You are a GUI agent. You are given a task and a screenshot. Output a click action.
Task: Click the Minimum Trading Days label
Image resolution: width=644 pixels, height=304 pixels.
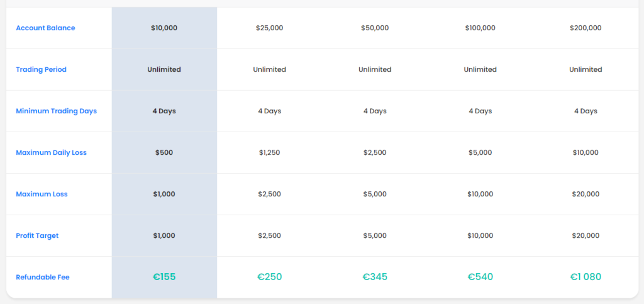click(x=56, y=111)
